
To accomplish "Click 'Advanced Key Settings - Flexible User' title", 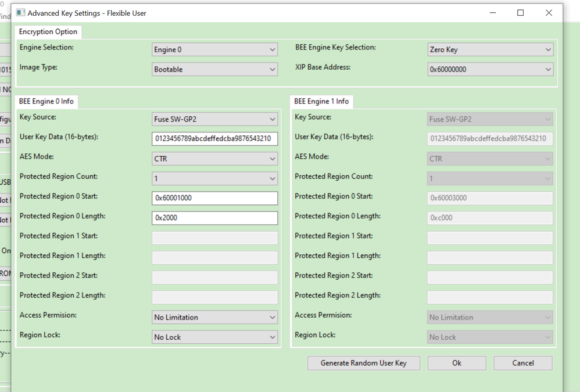I will pyautogui.click(x=87, y=13).
